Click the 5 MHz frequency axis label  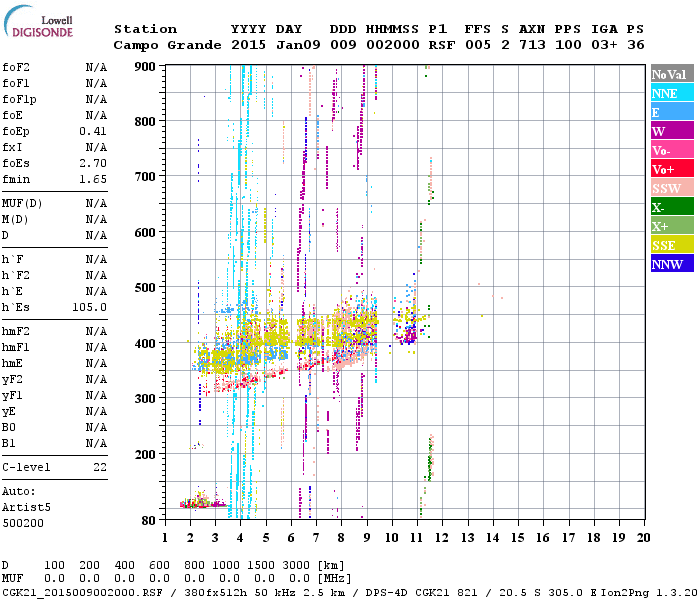tap(266, 537)
